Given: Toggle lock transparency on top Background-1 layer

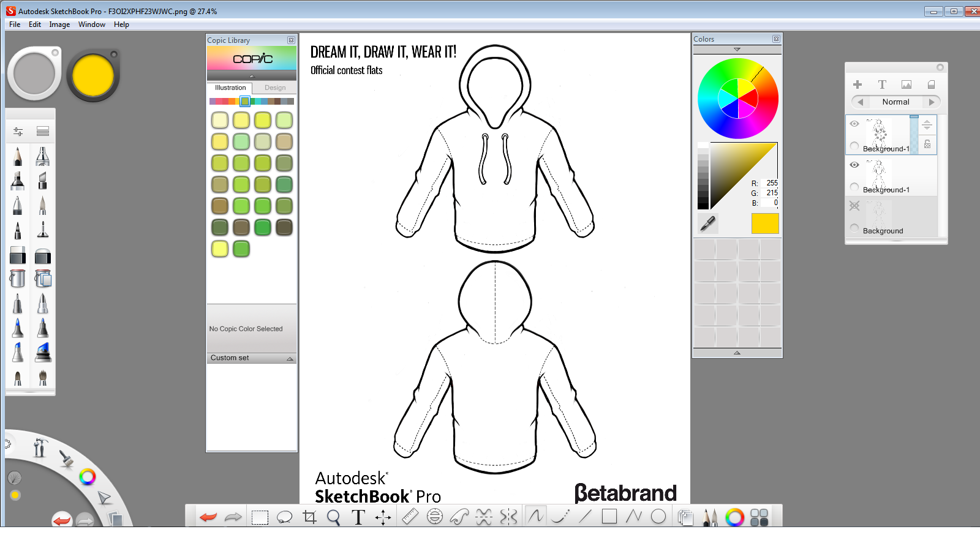Looking at the screenshot, I should coord(927,144).
